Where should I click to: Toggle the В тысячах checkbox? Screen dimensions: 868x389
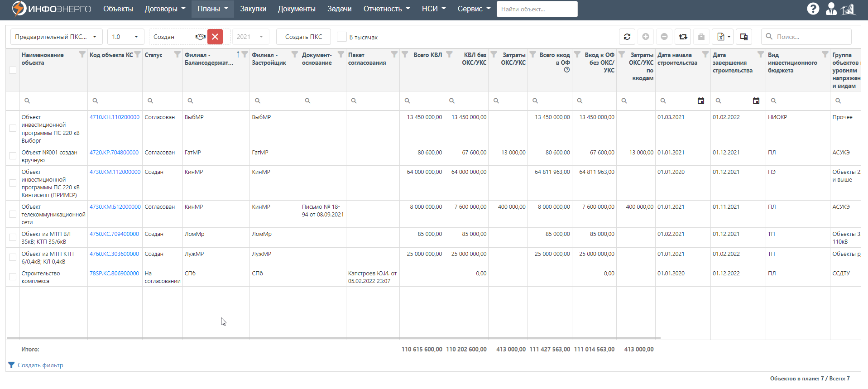pos(342,37)
